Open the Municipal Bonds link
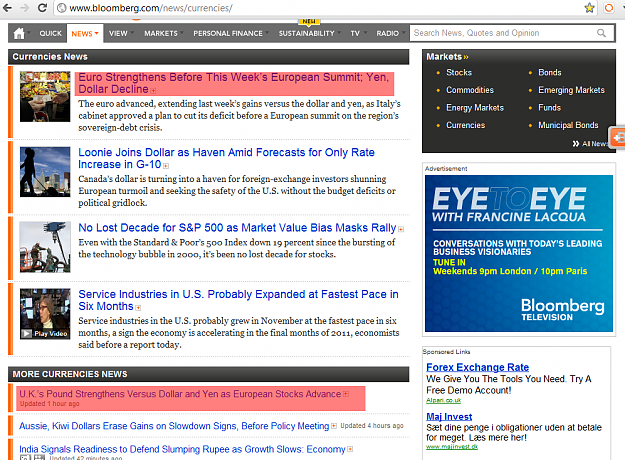This screenshot has width=625, height=460. [568, 125]
